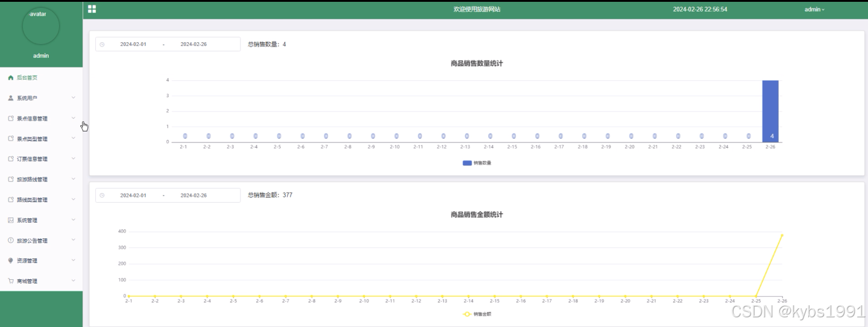Click the 总销售数量：4 label
Image resolution: width=868 pixels, height=327 pixels.
[x=267, y=44]
